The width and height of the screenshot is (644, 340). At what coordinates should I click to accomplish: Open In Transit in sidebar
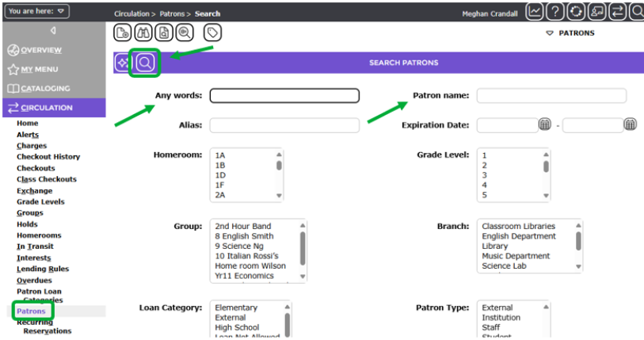[35, 246]
